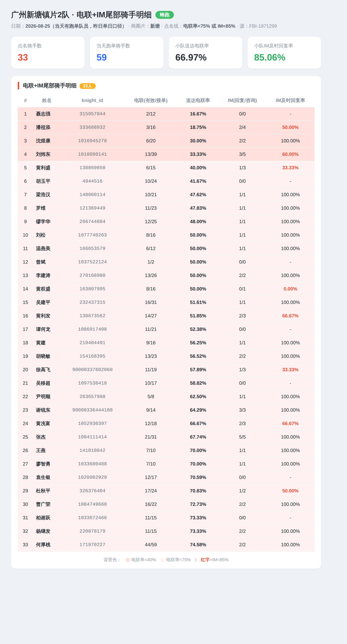This screenshot has height=644, width=347.
Task: Select rider name 聂志强 in row 1
Action: pos(43,114)
